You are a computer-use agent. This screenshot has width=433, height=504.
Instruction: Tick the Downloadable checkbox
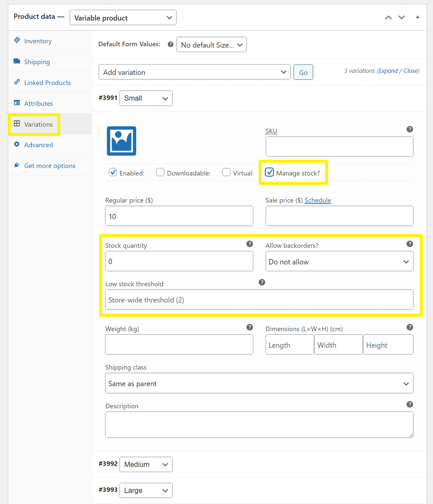[160, 172]
